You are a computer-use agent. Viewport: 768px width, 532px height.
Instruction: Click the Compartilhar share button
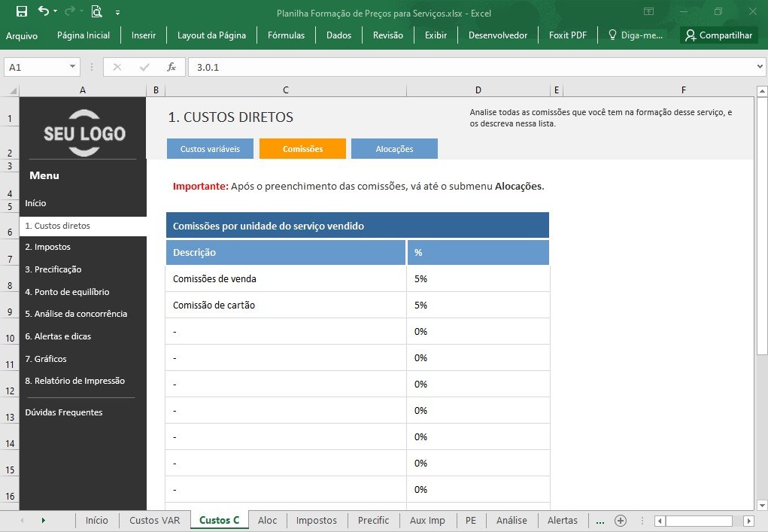pyautogui.click(x=718, y=35)
